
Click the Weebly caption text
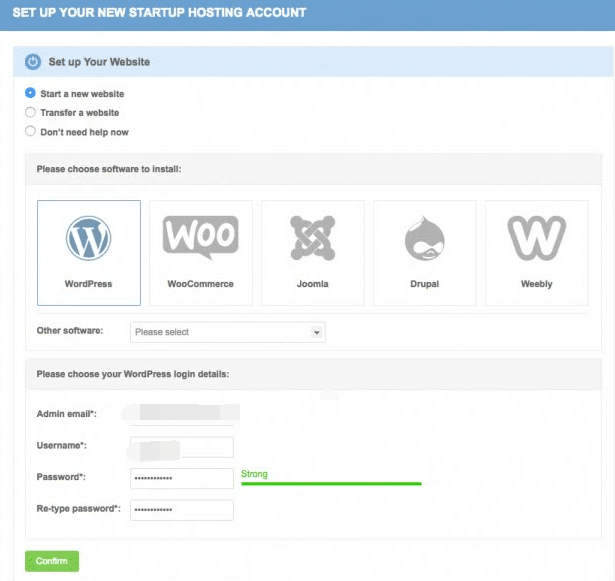[x=537, y=284]
